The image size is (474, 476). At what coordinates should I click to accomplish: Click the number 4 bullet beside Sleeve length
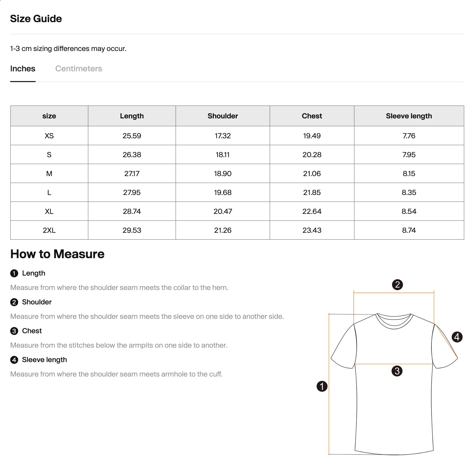14,360
